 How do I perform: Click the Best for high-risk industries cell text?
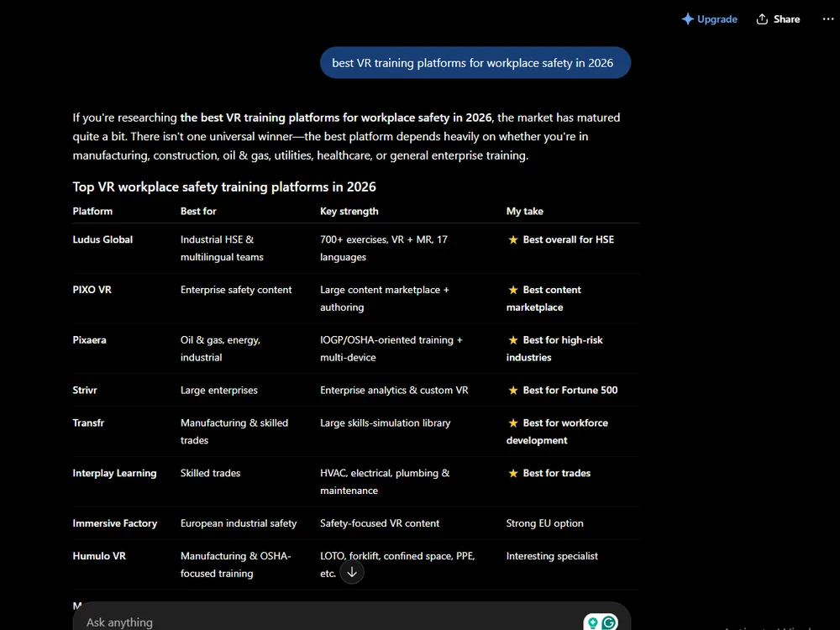coord(554,349)
